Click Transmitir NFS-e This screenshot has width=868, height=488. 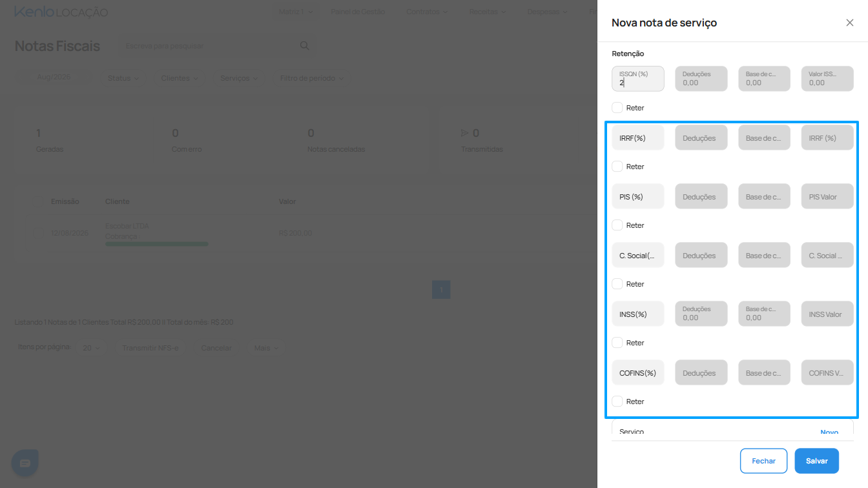point(150,348)
